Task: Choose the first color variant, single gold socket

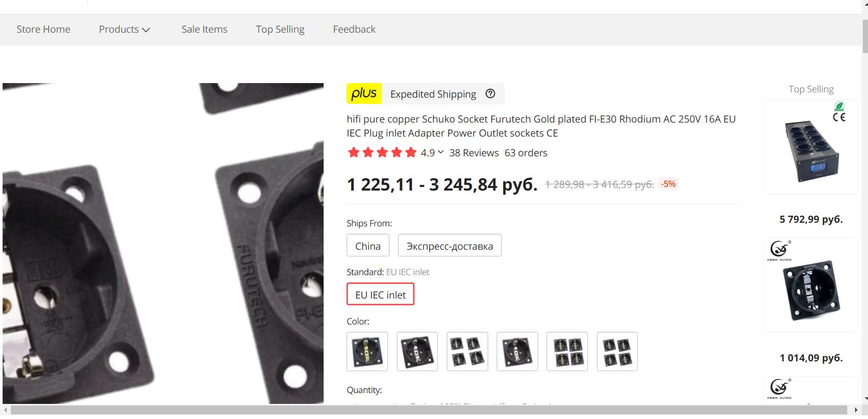Action: point(367,352)
